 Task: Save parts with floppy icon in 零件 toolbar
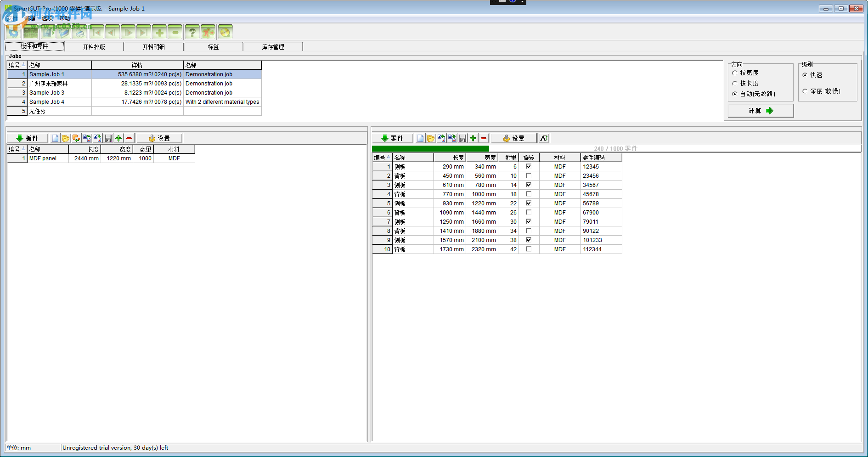(462, 138)
